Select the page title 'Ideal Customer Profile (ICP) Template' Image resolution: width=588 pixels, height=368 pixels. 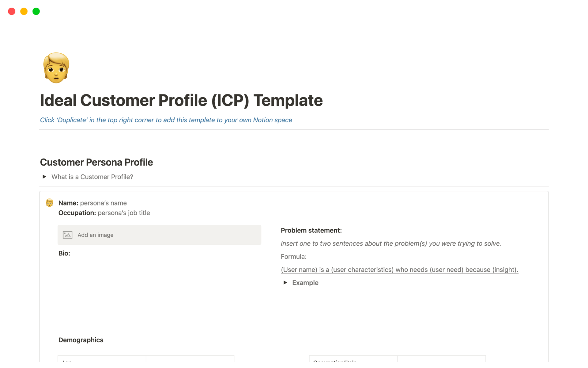tap(181, 100)
